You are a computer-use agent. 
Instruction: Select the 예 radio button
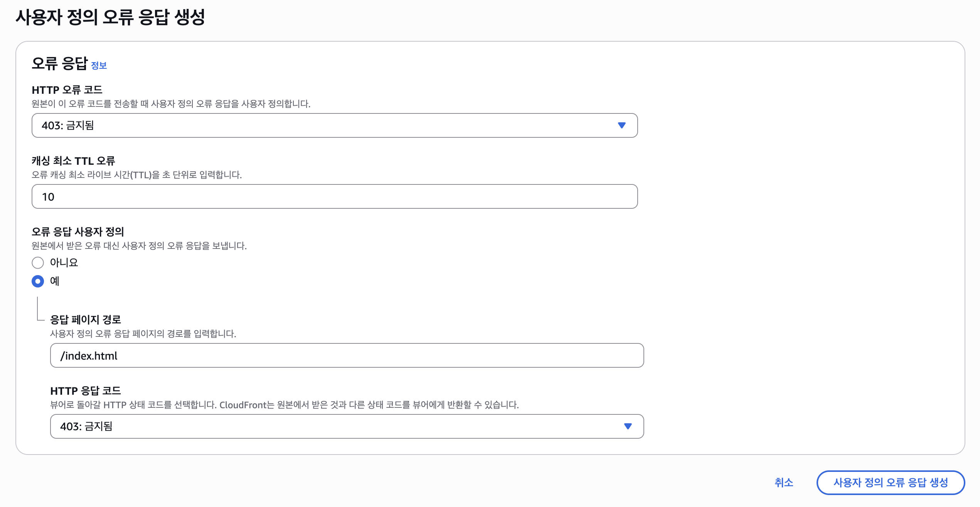[x=38, y=281]
